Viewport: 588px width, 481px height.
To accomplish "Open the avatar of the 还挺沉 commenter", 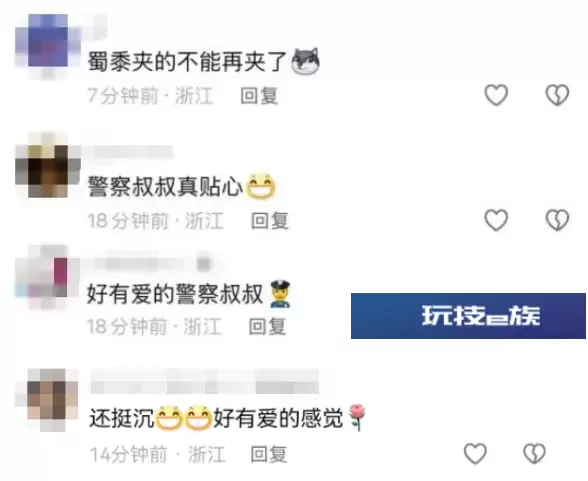I will tap(48, 400).
